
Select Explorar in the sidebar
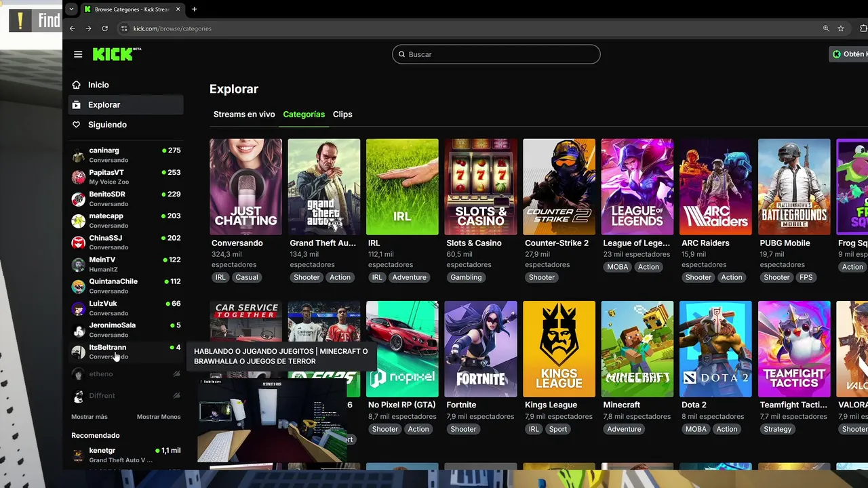pyautogui.click(x=126, y=104)
